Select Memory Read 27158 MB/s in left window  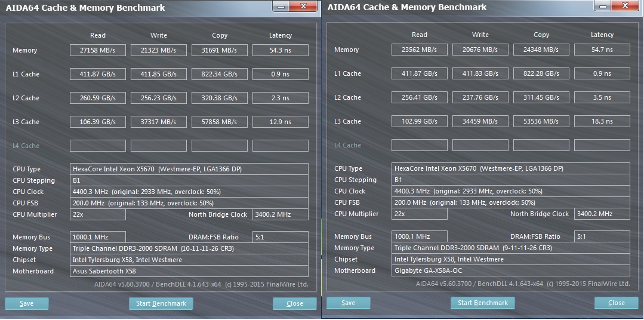coord(98,50)
